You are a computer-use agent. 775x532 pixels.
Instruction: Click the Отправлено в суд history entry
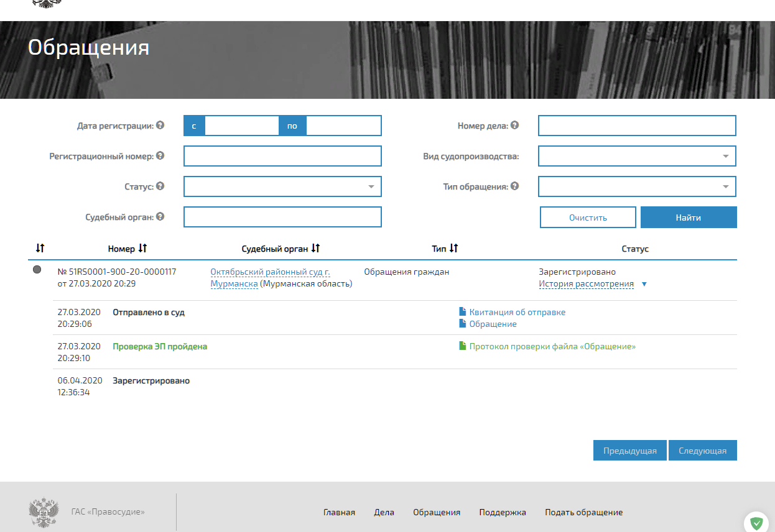(x=149, y=312)
